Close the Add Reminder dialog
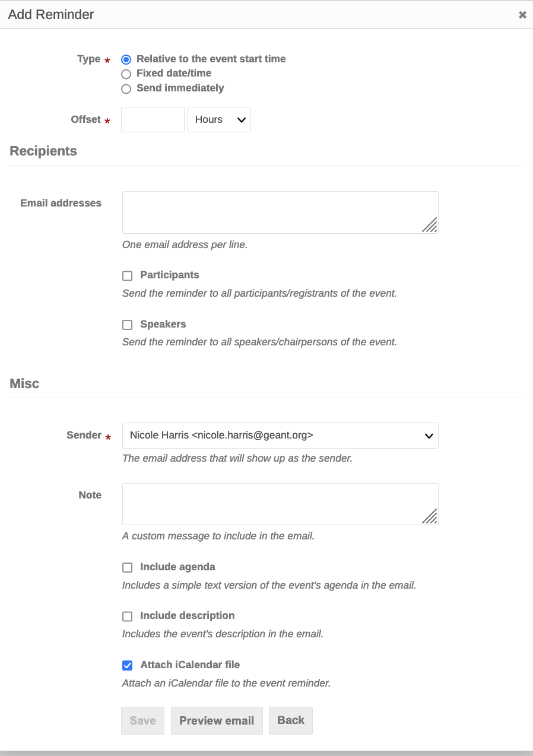Screen dimensions: 533x756 click(x=522, y=15)
